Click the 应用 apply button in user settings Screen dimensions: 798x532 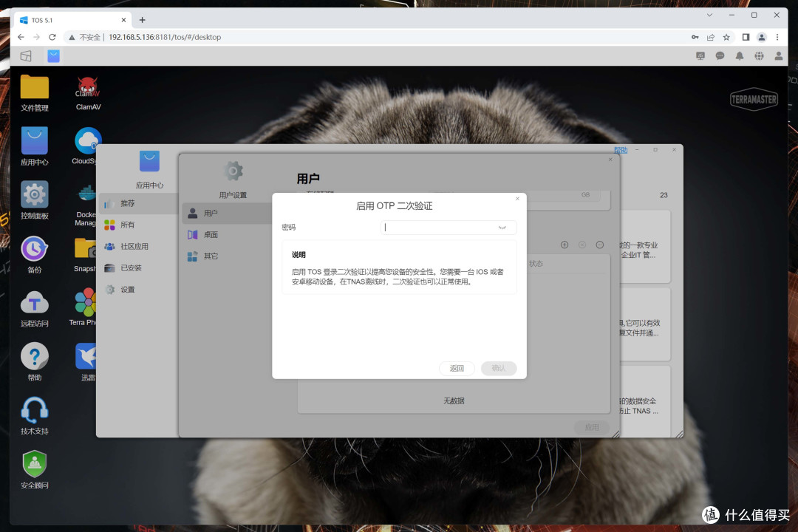592,427
